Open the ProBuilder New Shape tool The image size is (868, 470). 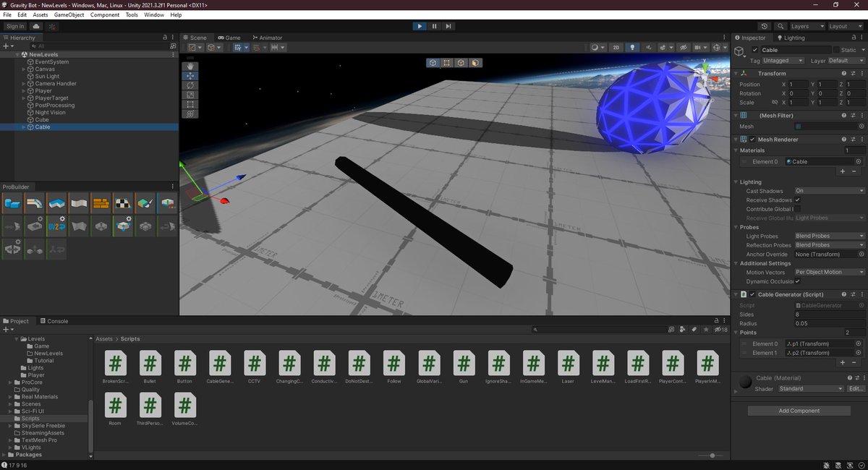(x=14, y=204)
